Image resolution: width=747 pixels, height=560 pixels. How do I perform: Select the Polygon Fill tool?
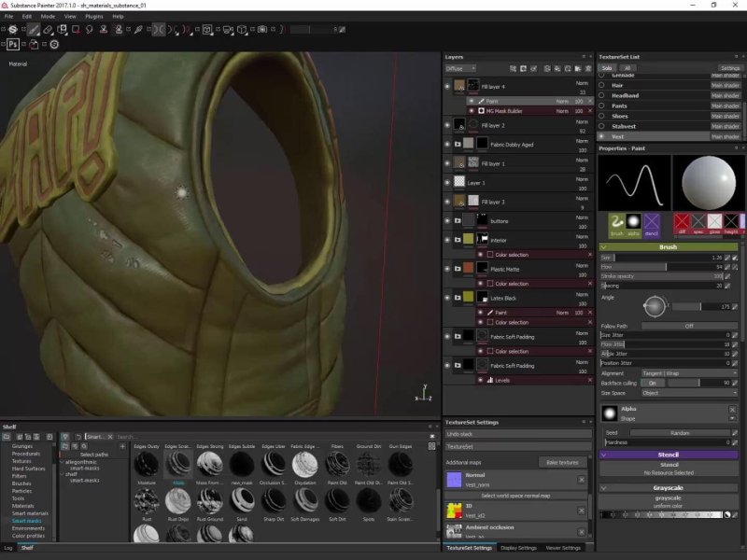click(76, 31)
